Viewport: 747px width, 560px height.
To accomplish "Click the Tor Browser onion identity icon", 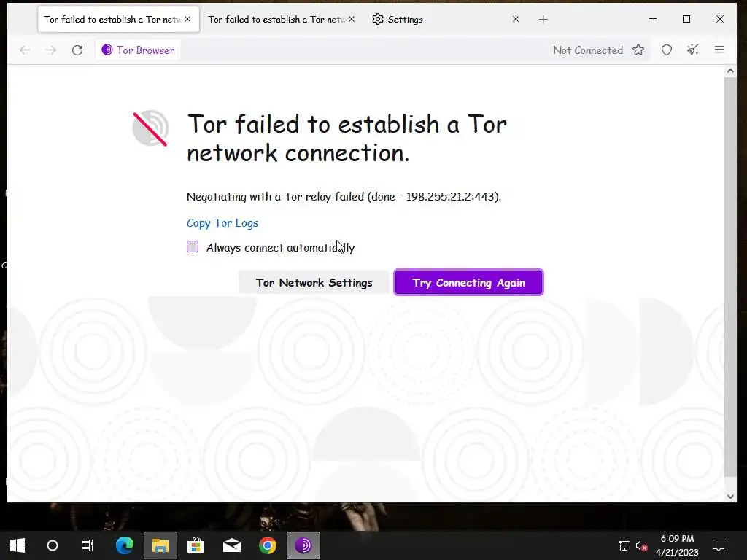I will coord(107,50).
